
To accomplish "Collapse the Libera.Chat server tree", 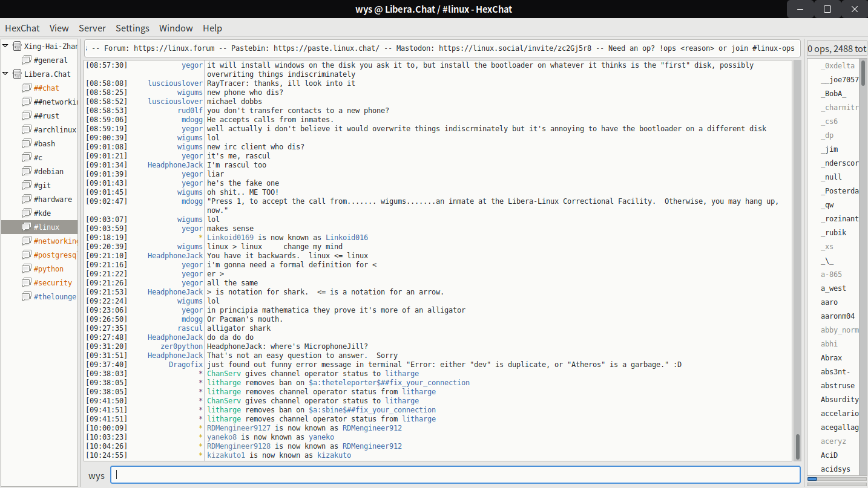I will click(5, 74).
